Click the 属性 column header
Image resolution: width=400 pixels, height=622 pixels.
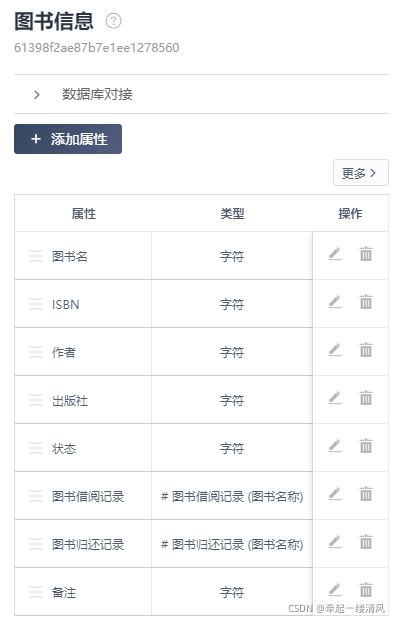pos(83,213)
